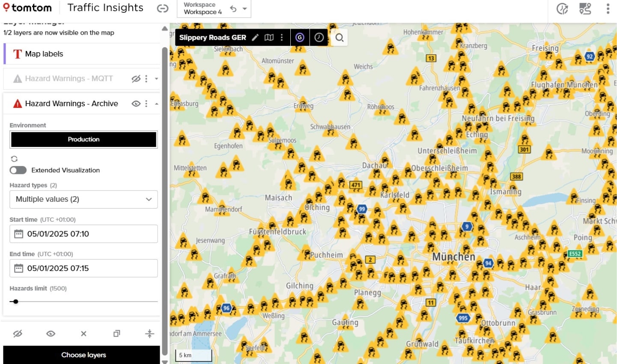Edit the Slippery Roads GER map name

[x=255, y=37]
